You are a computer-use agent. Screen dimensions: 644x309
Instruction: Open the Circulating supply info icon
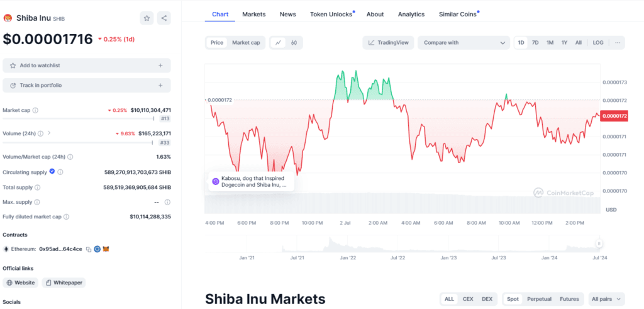[x=60, y=172]
